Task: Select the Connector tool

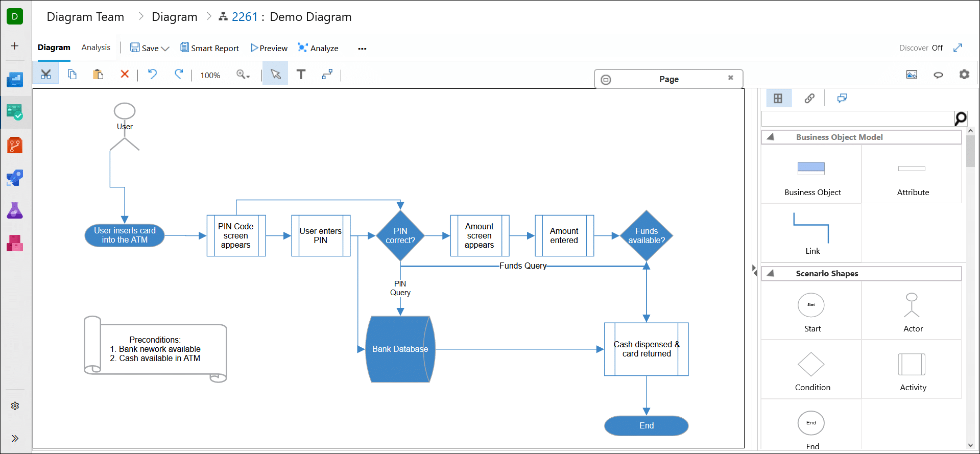Action: pyautogui.click(x=327, y=75)
